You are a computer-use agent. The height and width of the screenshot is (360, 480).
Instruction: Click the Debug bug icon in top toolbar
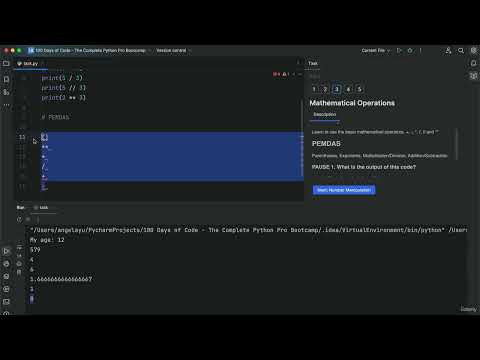(410, 50)
